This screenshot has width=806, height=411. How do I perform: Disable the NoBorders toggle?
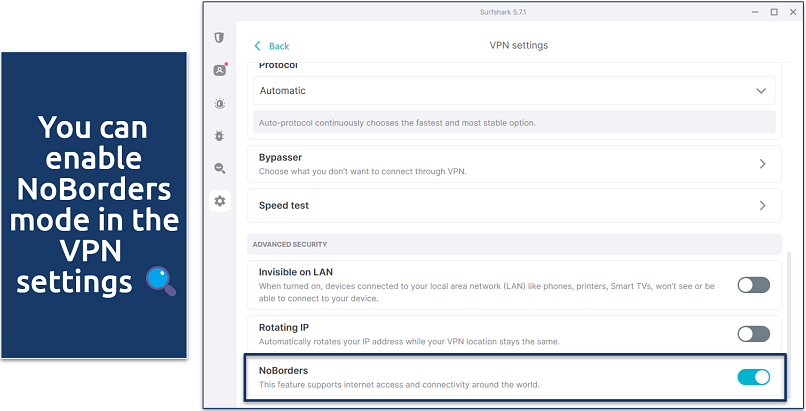(x=754, y=377)
